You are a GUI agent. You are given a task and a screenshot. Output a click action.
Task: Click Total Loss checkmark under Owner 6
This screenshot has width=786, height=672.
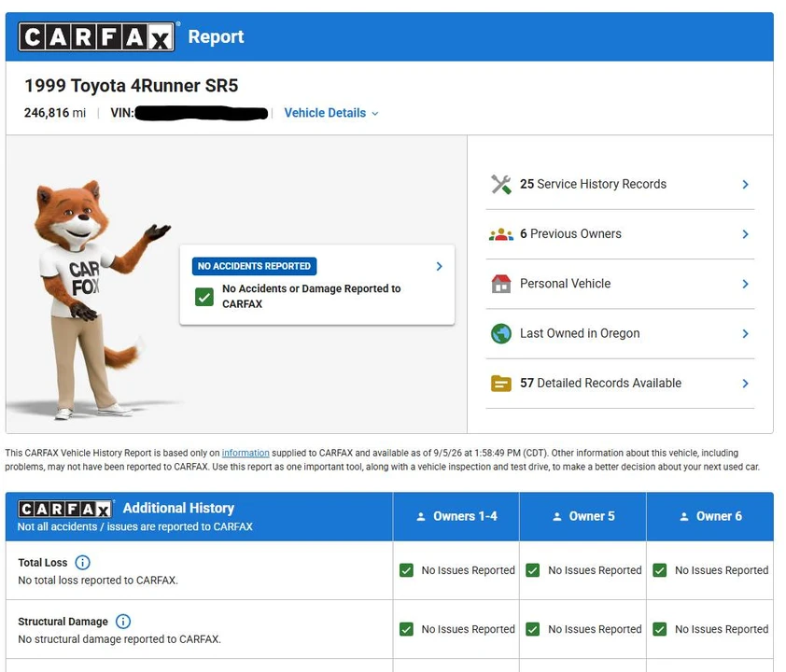tap(660, 570)
